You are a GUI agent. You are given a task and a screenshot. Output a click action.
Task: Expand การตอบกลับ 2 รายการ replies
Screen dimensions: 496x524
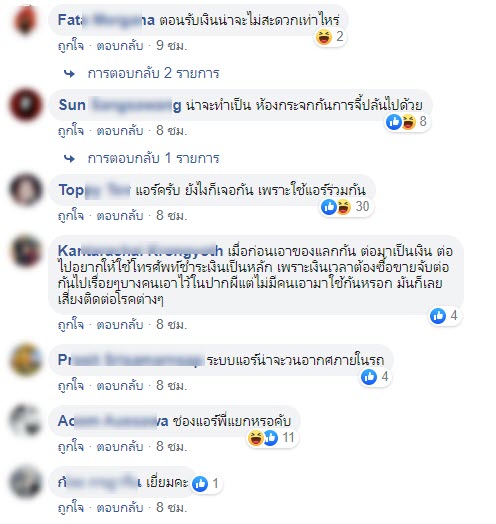click(x=153, y=73)
